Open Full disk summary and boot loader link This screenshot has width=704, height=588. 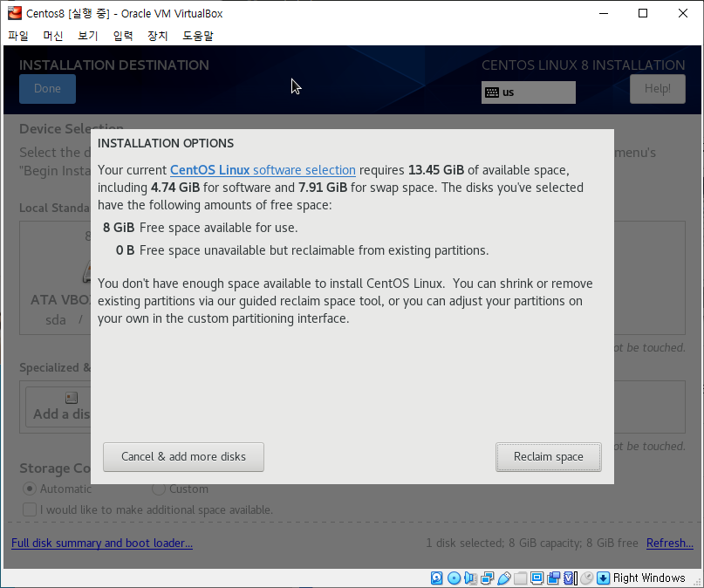tap(102, 544)
